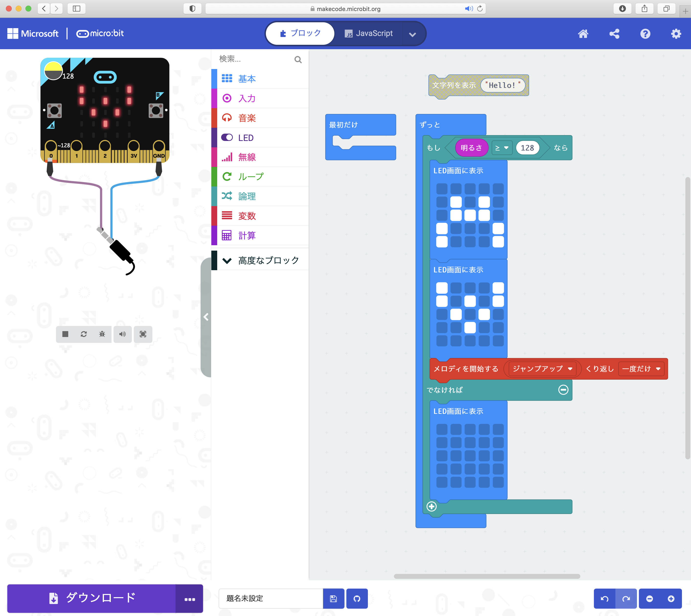
Task: Mute the simulator audio
Action: [123, 334]
